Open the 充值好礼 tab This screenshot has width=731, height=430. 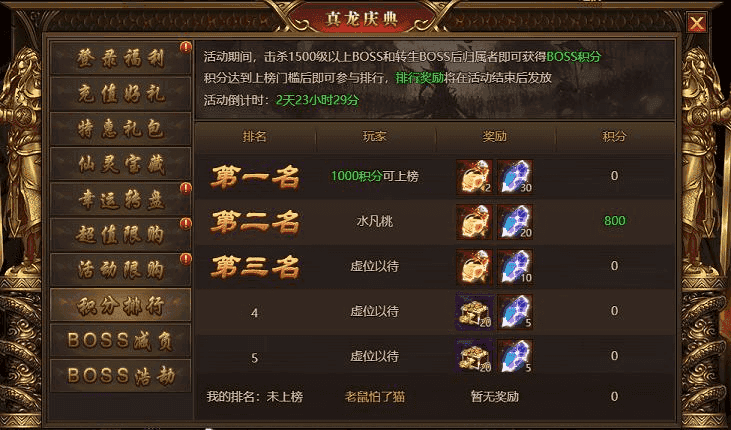(120, 94)
